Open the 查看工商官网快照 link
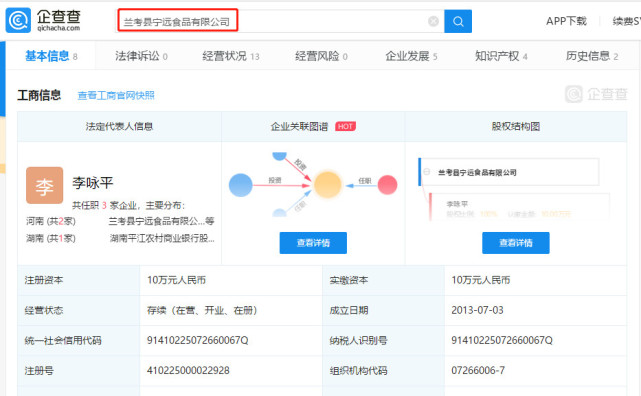The height and width of the screenshot is (396, 641). tap(116, 96)
